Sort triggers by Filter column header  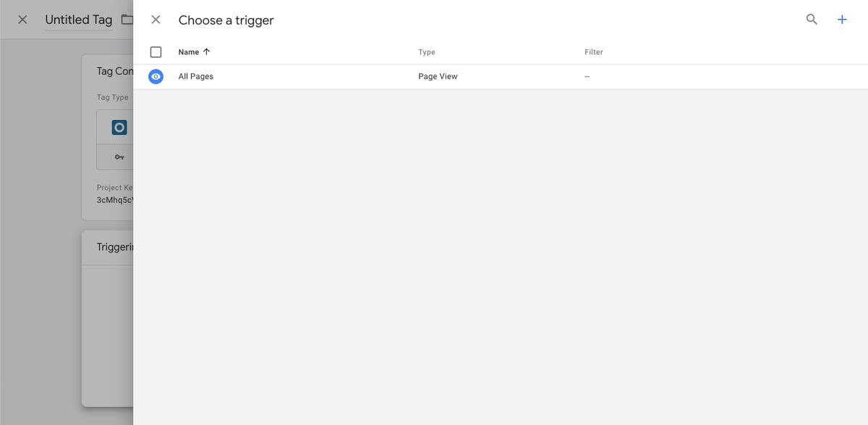point(594,52)
